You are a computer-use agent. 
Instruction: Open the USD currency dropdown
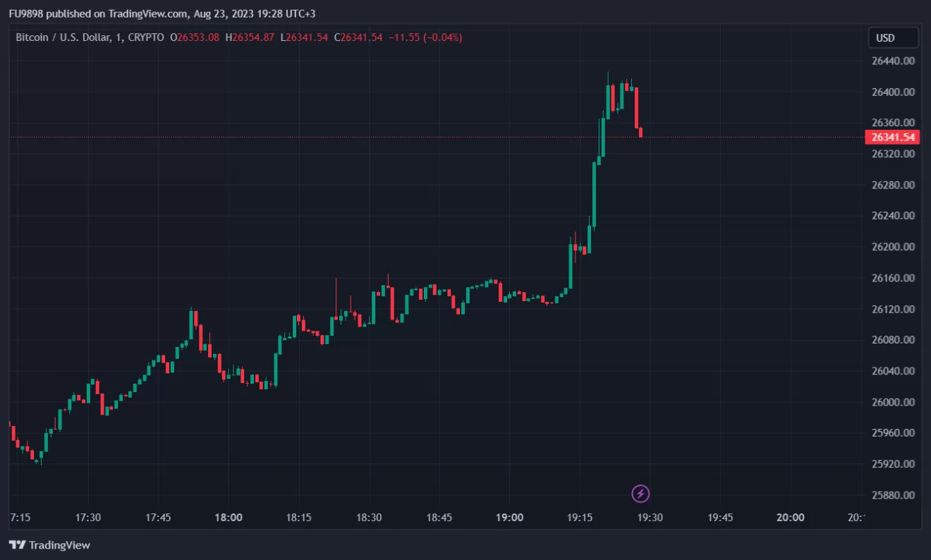[x=893, y=37]
